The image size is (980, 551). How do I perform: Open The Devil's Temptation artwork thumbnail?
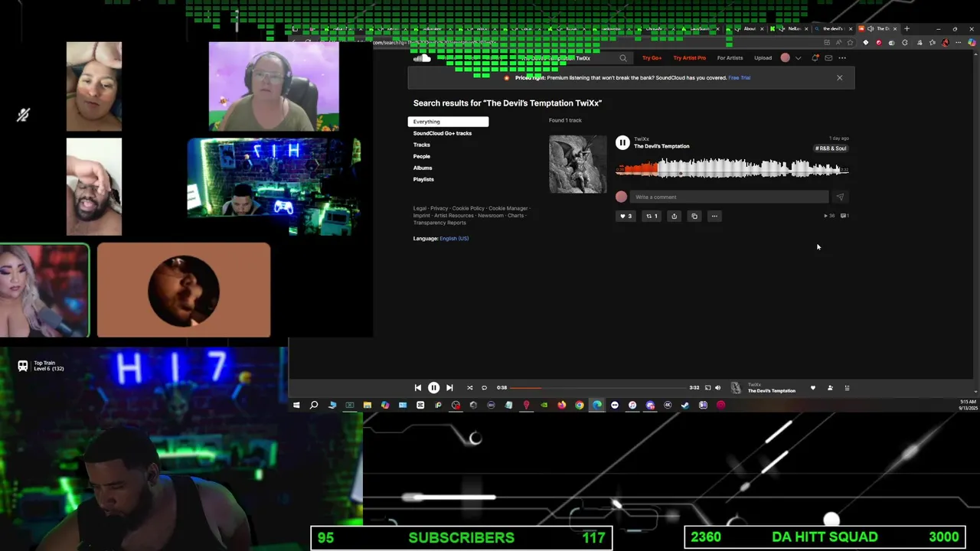pos(578,164)
